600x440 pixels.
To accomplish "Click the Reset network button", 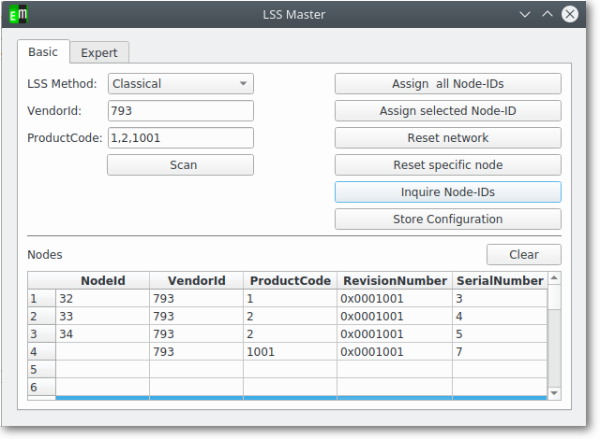I will (x=448, y=138).
